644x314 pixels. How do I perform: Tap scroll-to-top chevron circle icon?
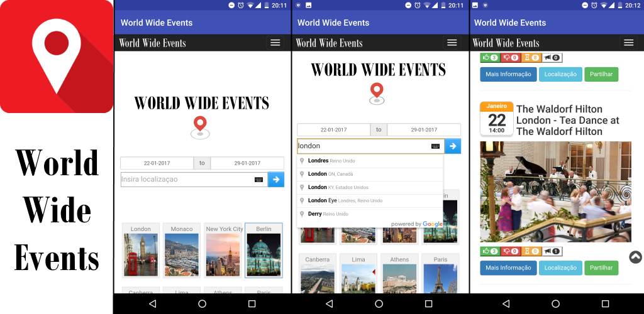(x=635, y=257)
